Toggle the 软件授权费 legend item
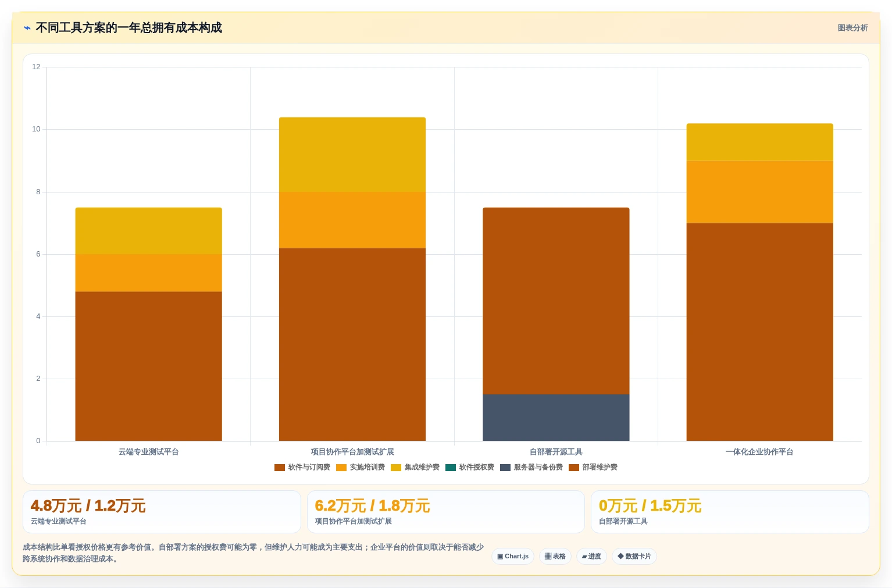The image size is (892, 588). [470, 468]
